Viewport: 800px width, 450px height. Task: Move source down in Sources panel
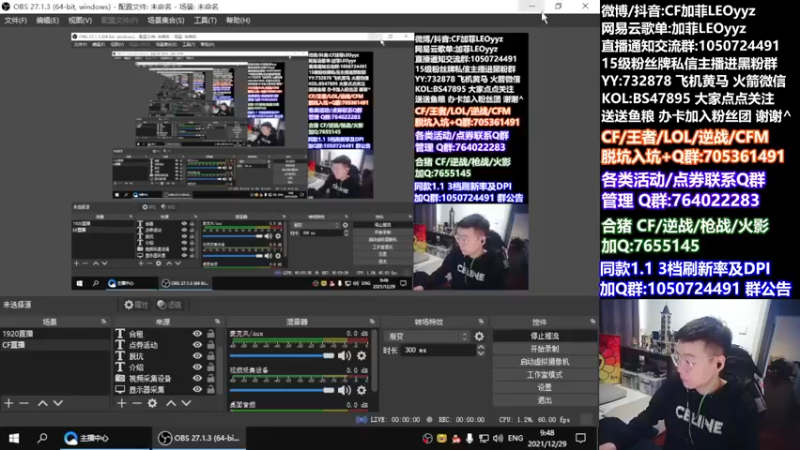[186, 403]
